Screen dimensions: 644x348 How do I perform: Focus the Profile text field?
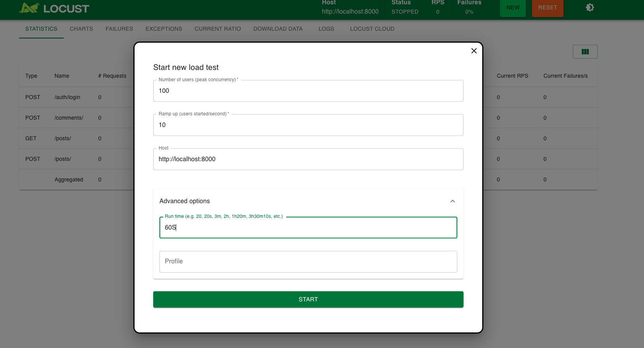(x=308, y=262)
